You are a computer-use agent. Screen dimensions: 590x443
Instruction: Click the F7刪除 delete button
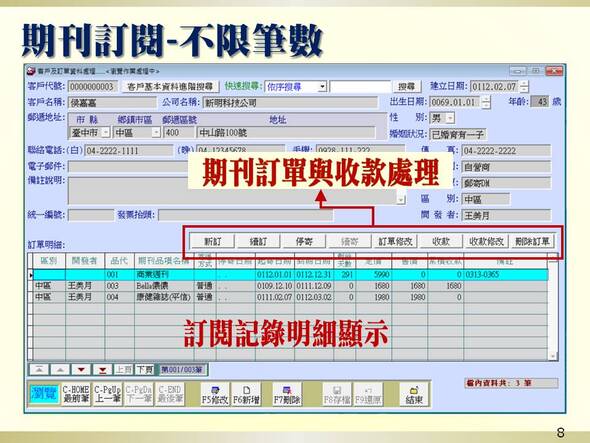pos(287,394)
